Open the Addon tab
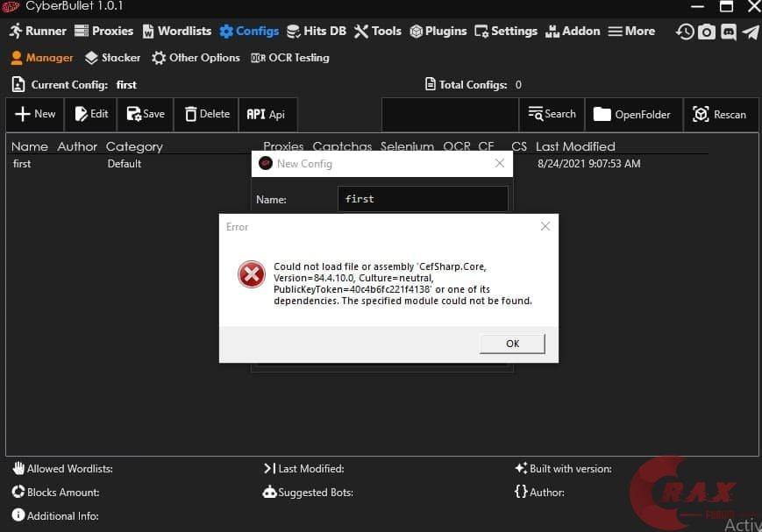The image size is (762, 532). pyautogui.click(x=573, y=31)
